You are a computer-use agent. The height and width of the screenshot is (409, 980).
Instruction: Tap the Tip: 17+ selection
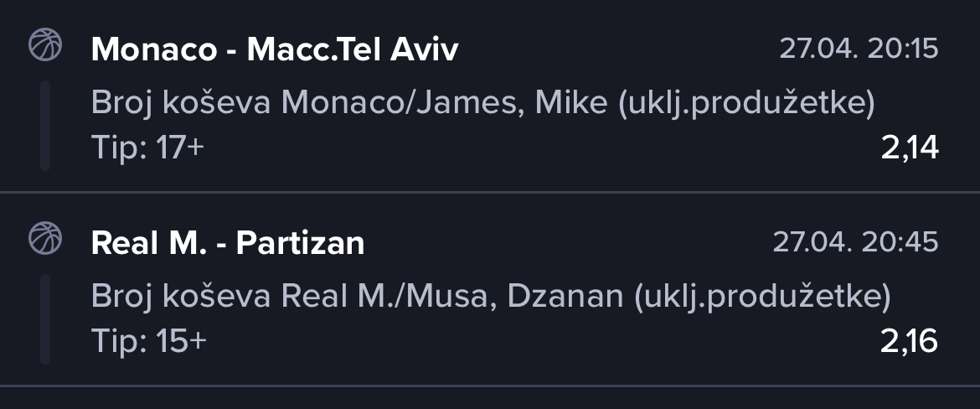click(x=148, y=148)
